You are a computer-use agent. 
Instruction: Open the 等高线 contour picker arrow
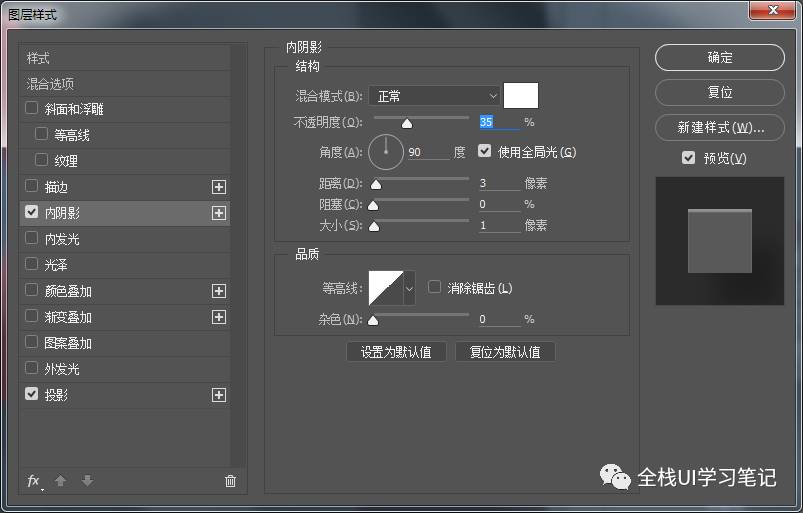pyautogui.click(x=409, y=288)
